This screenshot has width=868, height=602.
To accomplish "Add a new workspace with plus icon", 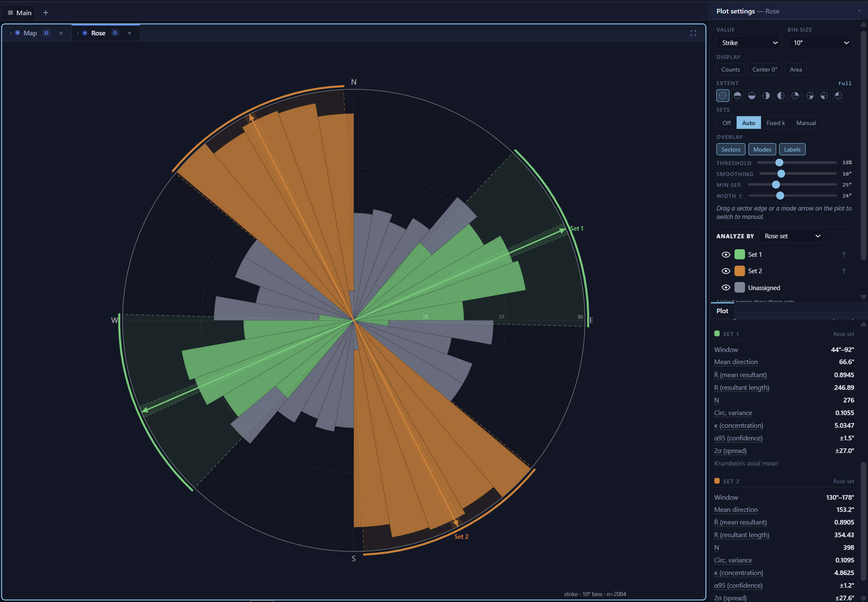I will 45,13.
